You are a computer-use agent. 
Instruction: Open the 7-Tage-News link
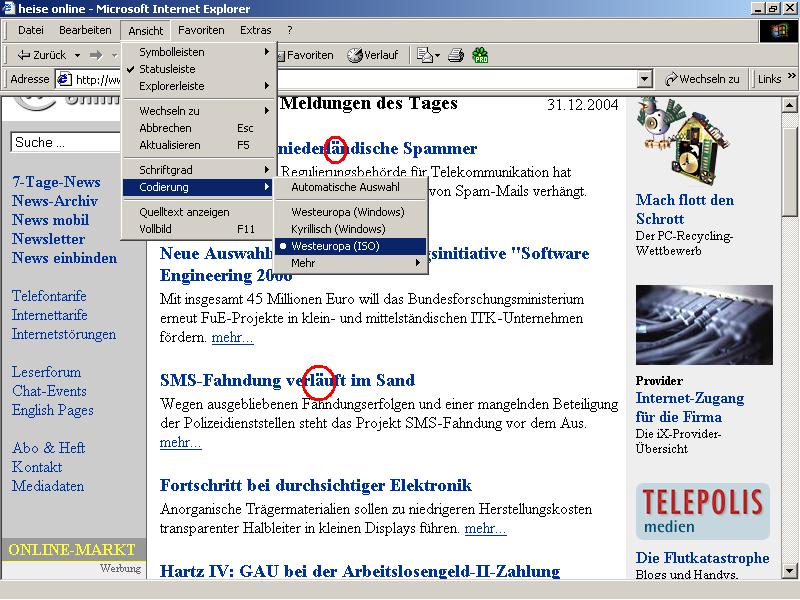coord(56,182)
